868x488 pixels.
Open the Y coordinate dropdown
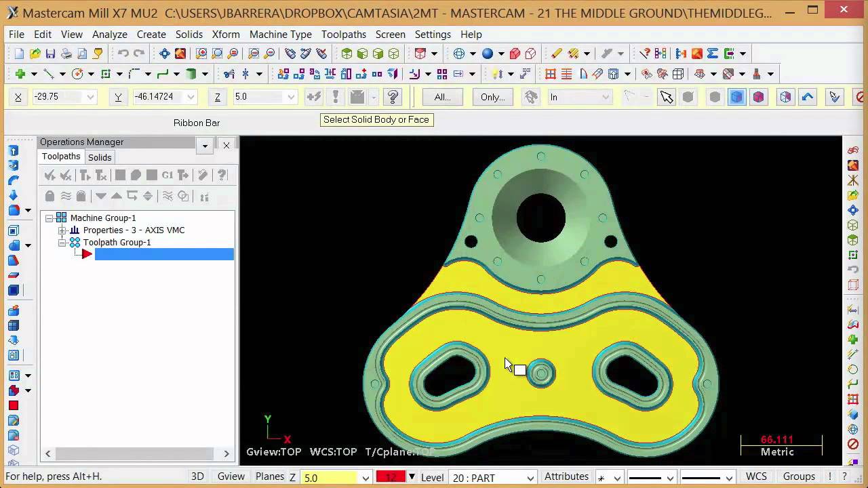coord(191,97)
